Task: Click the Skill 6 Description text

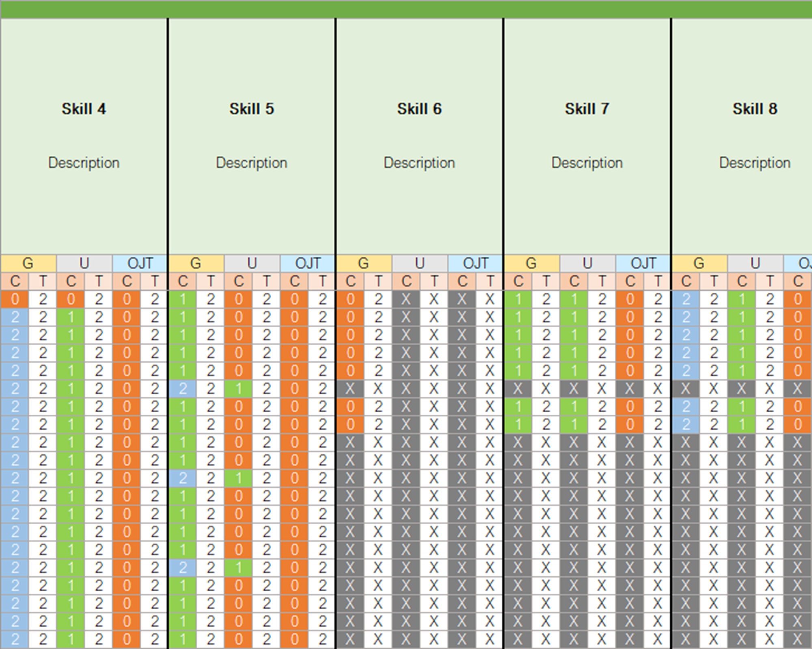Action: [x=420, y=163]
